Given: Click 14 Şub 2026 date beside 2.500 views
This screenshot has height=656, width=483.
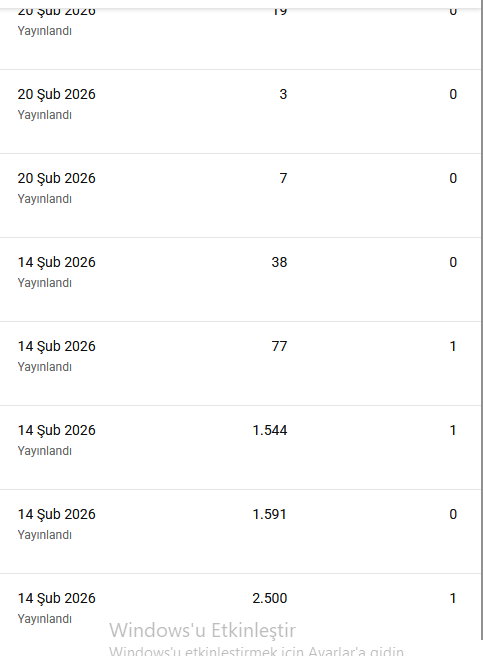Looking at the screenshot, I should (x=57, y=599).
